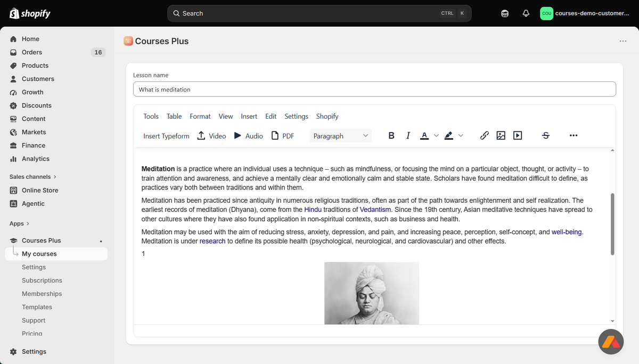Open Support in sidebar
The height and width of the screenshot is (364, 639).
pos(34,320)
